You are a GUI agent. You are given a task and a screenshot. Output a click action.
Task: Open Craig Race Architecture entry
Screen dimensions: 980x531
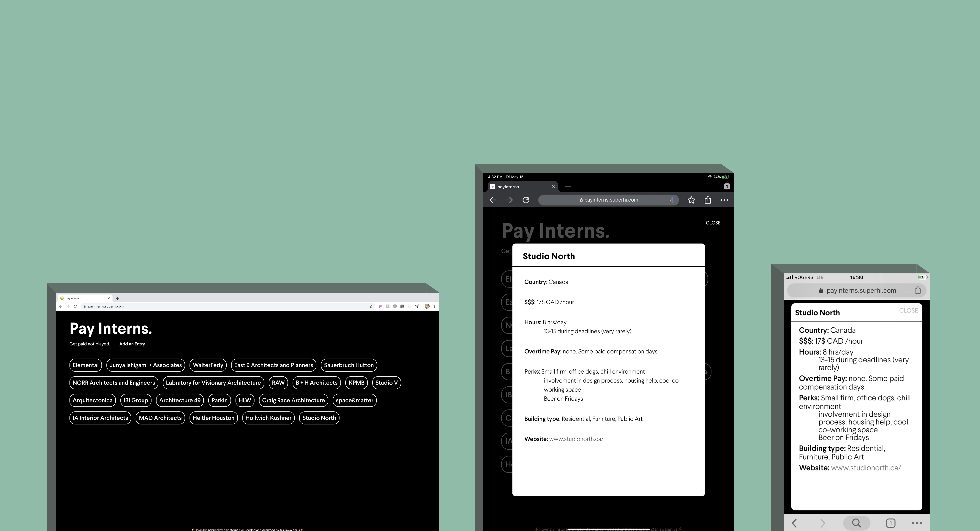click(x=293, y=400)
